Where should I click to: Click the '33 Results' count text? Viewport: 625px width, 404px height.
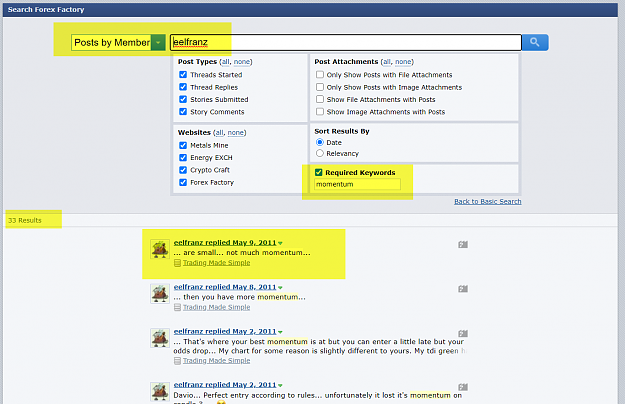[x=25, y=220]
